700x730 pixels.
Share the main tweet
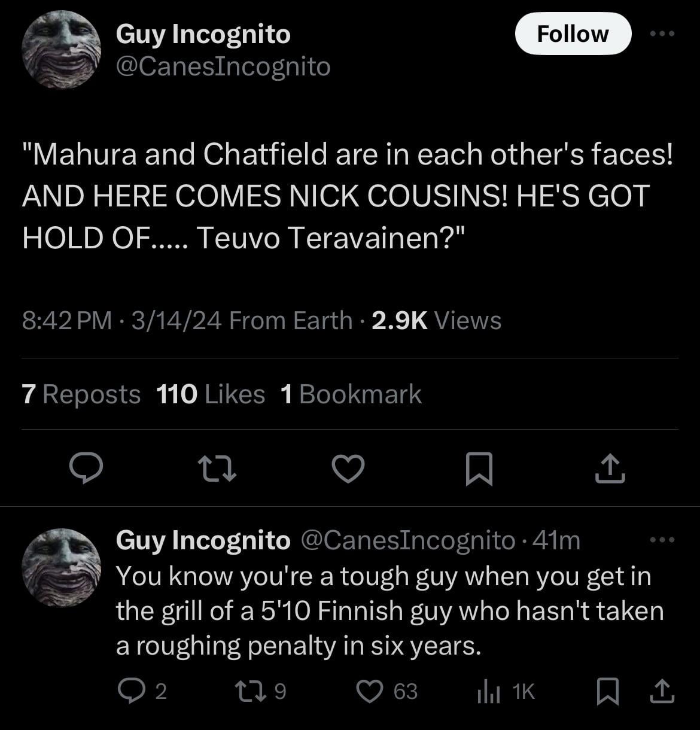pos(610,469)
